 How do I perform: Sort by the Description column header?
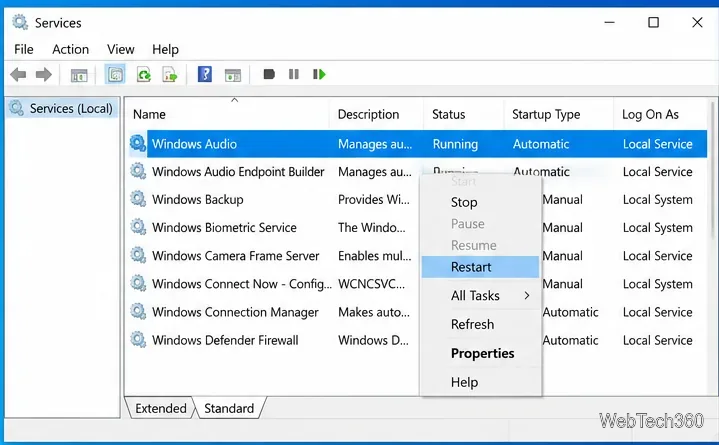pyautogui.click(x=376, y=114)
